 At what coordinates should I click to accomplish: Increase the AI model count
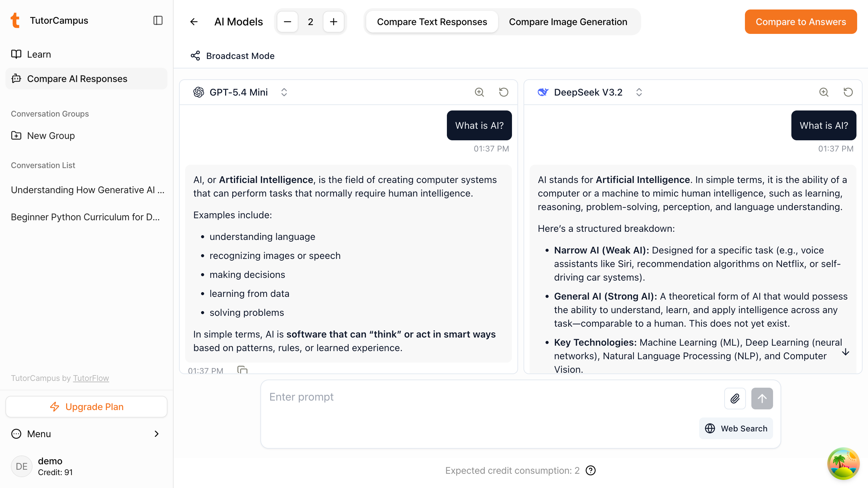tap(334, 22)
